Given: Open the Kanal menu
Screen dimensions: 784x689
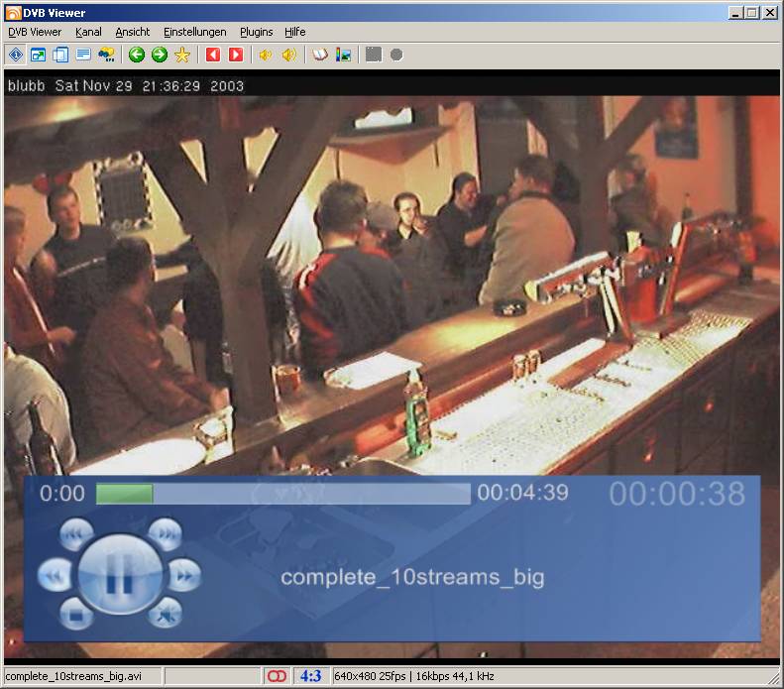Looking at the screenshot, I should pos(88,32).
